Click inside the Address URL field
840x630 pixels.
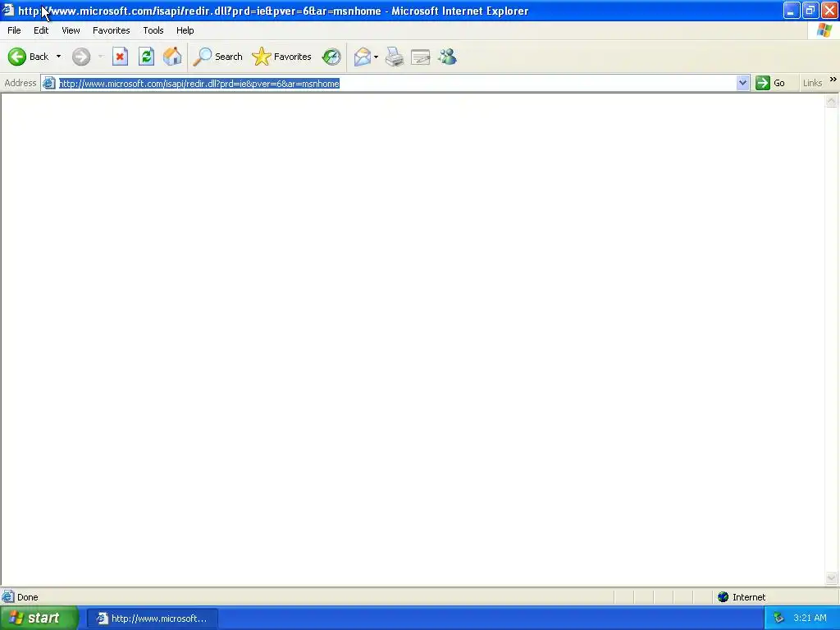pos(396,83)
